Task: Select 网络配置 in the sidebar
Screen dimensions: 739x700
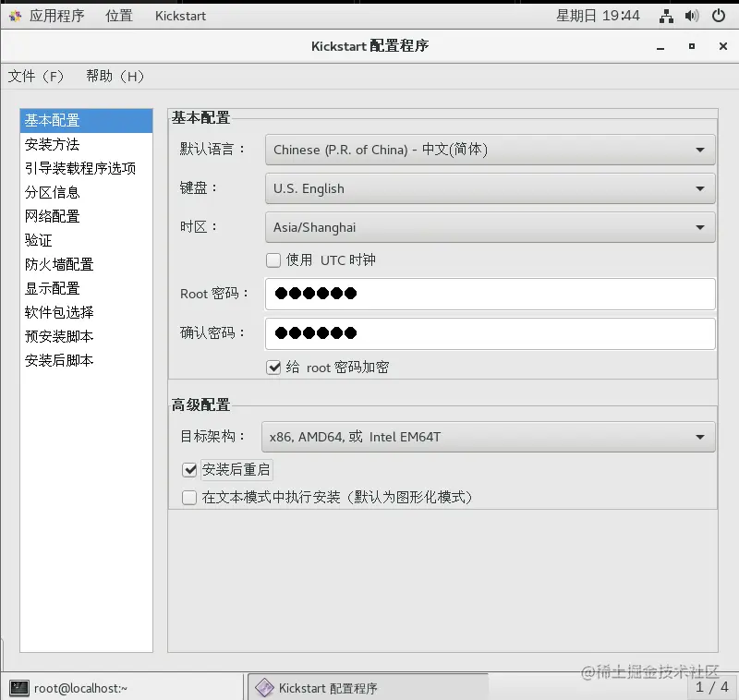Action: (x=86, y=216)
